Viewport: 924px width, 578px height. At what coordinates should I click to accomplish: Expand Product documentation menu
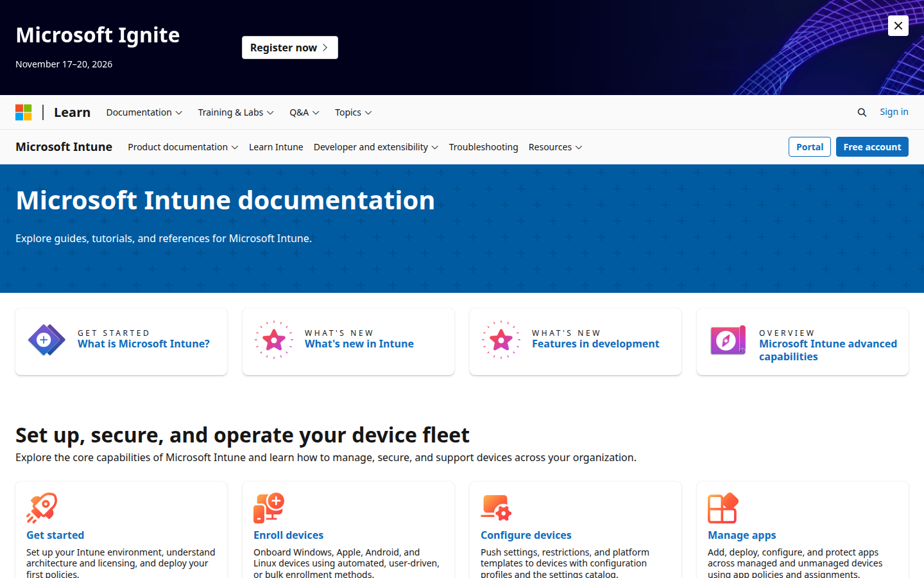pyautogui.click(x=183, y=147)
